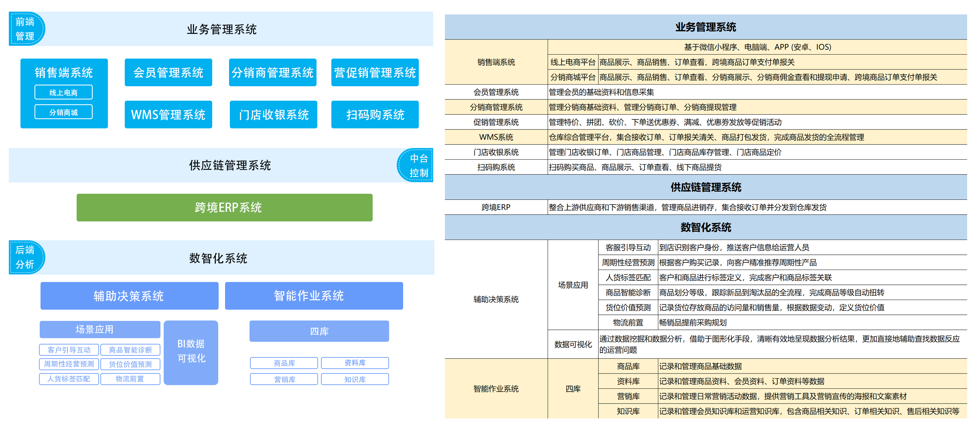980x426 pixels.
Task: Open the 营促销管理系统 box
Action: [375, 73]
